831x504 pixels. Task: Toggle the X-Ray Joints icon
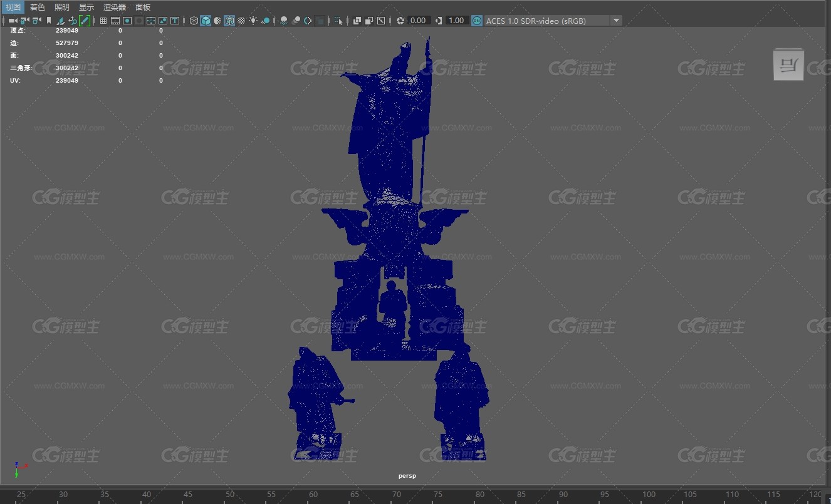pos(381,21)
